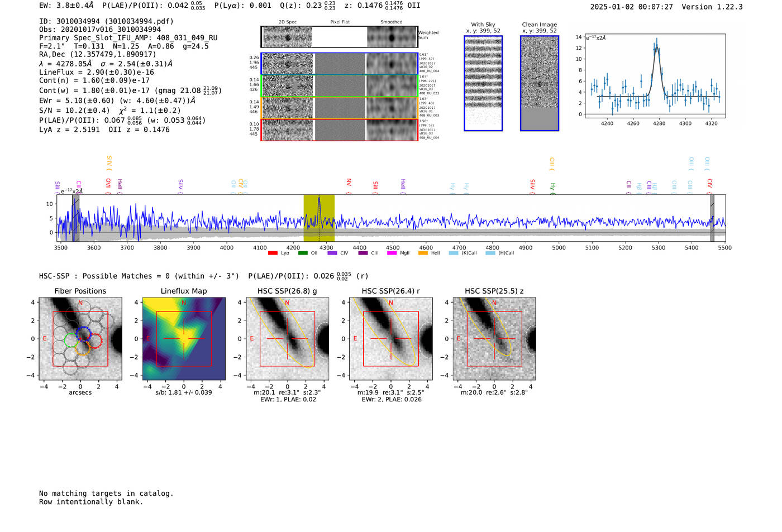Click the 'Q(z): 0.23' header value

(308, 6)
